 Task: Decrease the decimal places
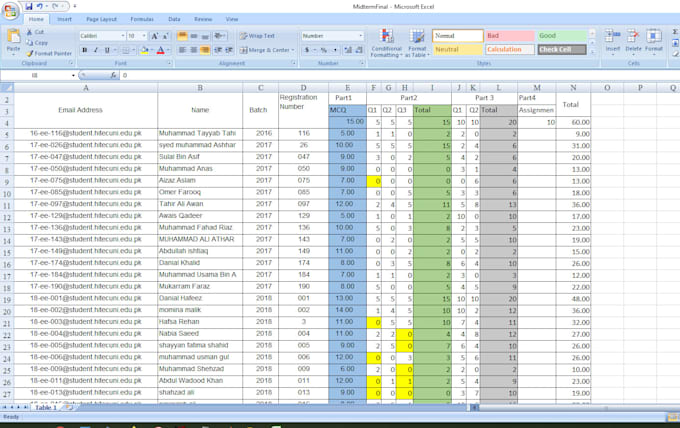[x=359, y=50]
